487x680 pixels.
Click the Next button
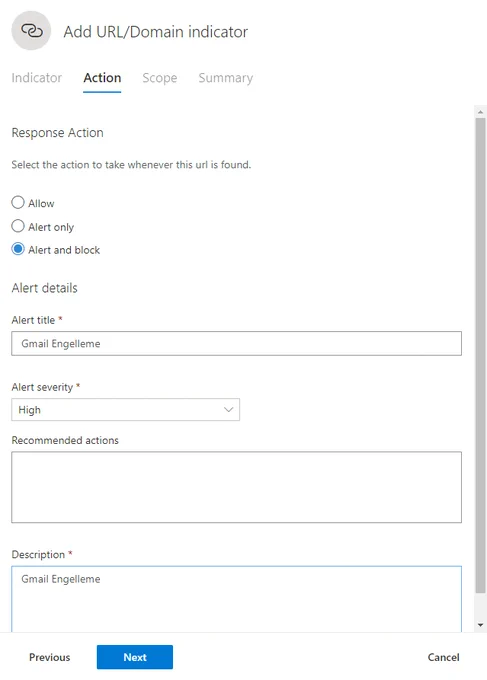click(135, 657)
